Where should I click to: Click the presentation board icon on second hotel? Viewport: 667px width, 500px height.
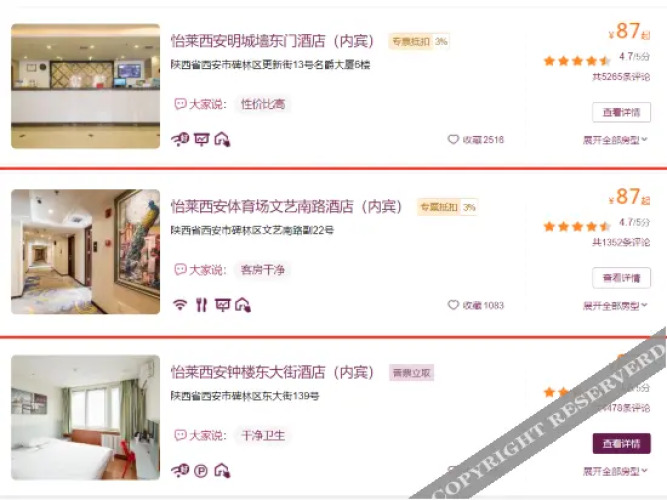tap(222, 305)
